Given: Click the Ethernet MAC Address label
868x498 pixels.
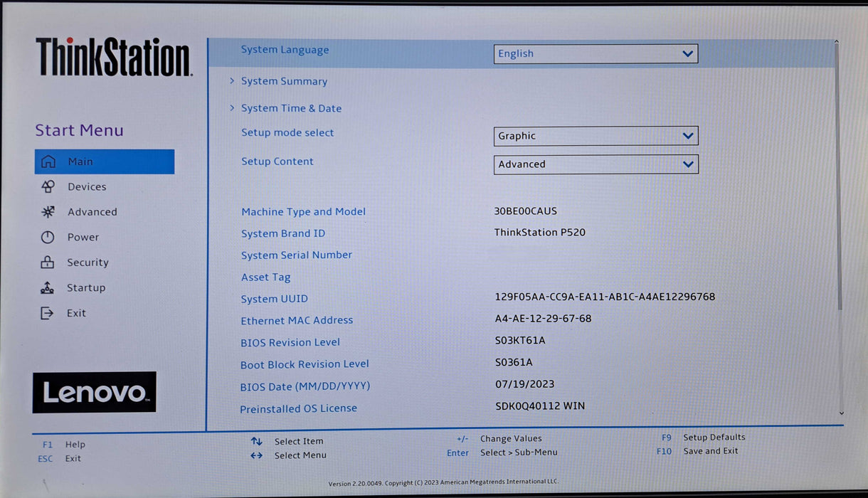Looking at the screenshot, I should (x=297, y=321).
